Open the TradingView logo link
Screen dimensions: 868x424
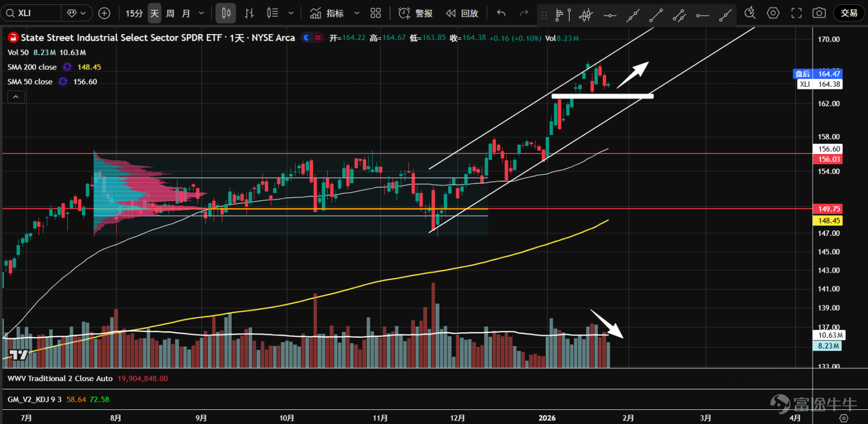(x=19, y=355)
